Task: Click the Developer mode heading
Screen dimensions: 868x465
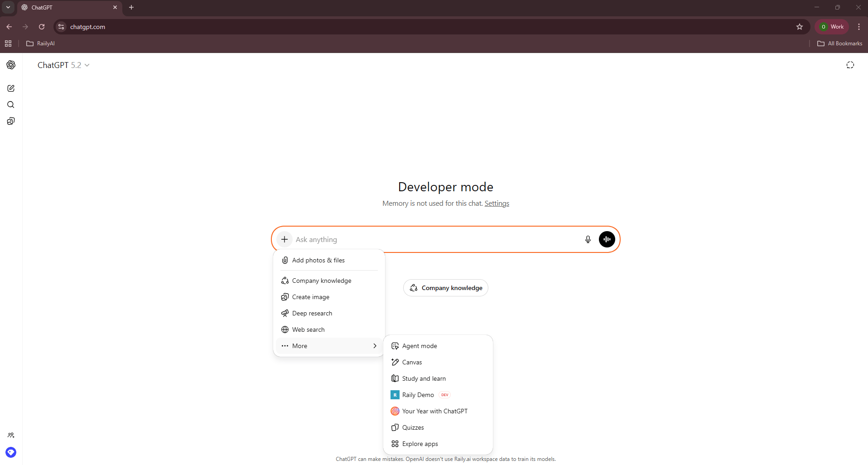Action: click(x=446, y=187)
